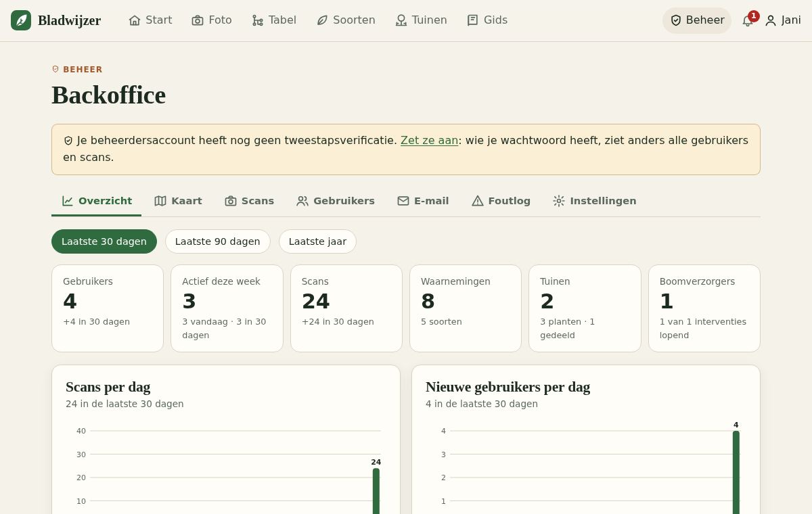This screenshot has width=812, height=514.
Task: Click the Beheer button in the header
Action: [697, 20]
